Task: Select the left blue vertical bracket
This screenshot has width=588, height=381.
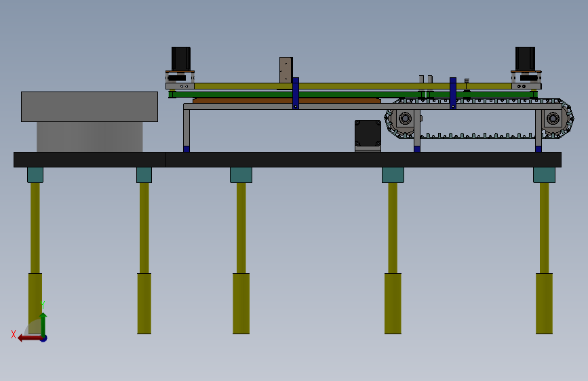Action: pyautogui.click(x=296, y=94)
